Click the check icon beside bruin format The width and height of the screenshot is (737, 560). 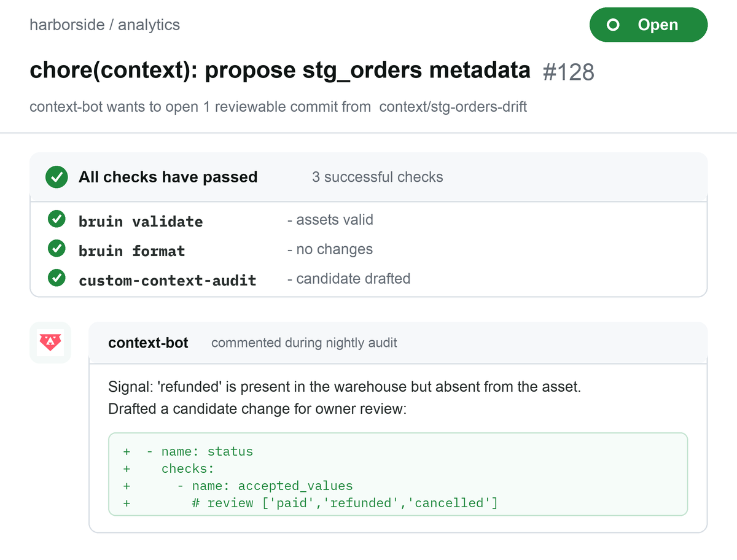57,249
